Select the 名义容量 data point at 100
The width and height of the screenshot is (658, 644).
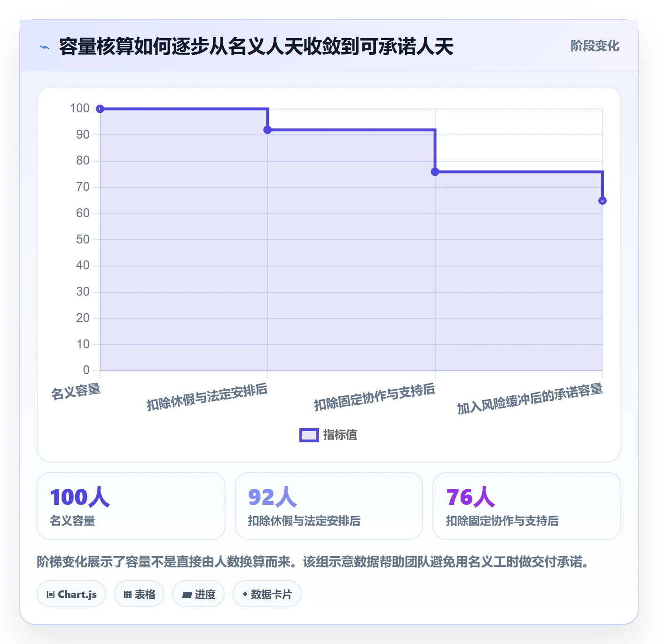click(x=100, y=109)
